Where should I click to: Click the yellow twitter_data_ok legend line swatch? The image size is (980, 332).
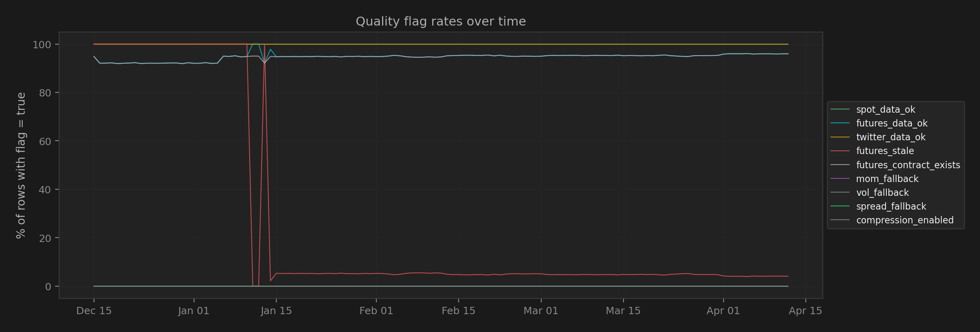tap(840, 137)
